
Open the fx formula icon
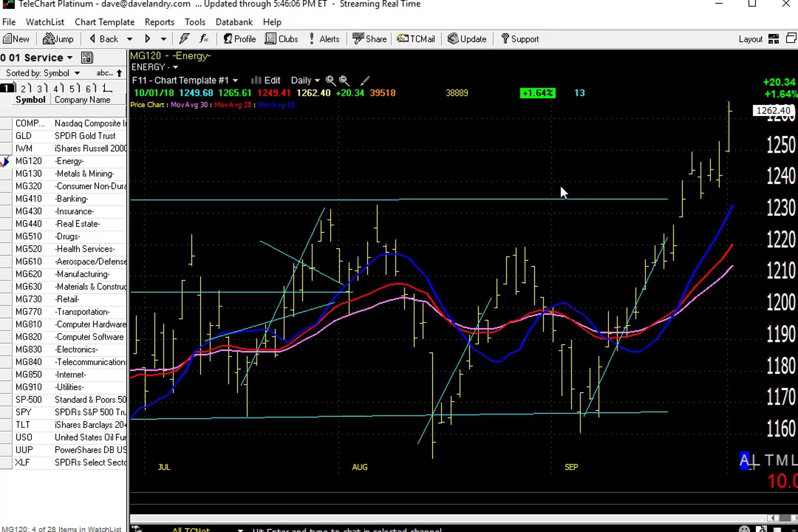[x=203, y=39]
